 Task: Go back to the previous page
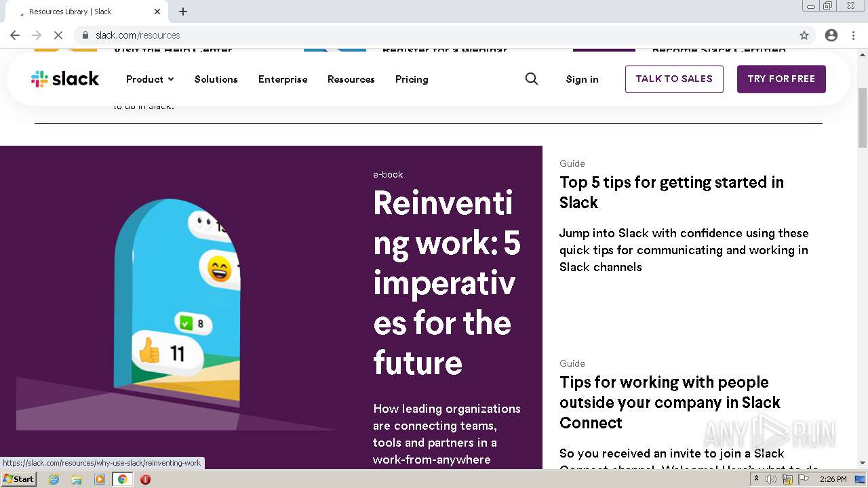[15, 35]
